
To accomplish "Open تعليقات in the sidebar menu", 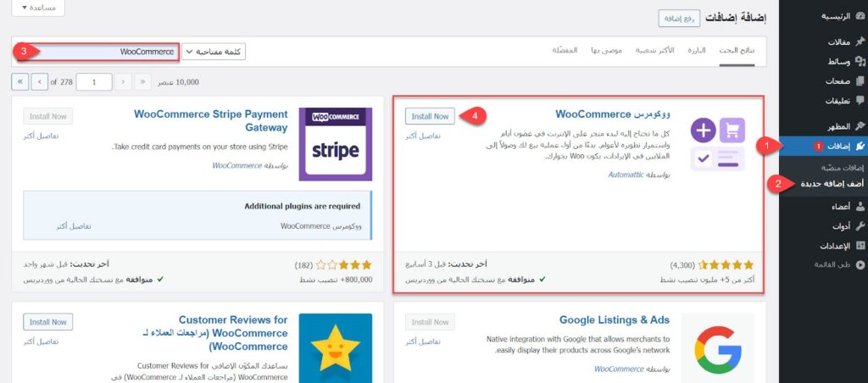I will point(838,101).
